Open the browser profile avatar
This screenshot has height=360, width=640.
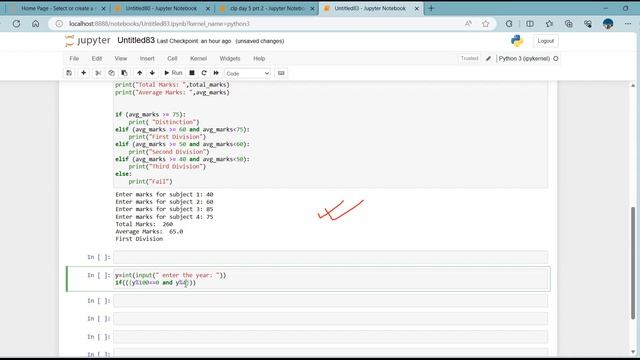(x=608, y=24)
